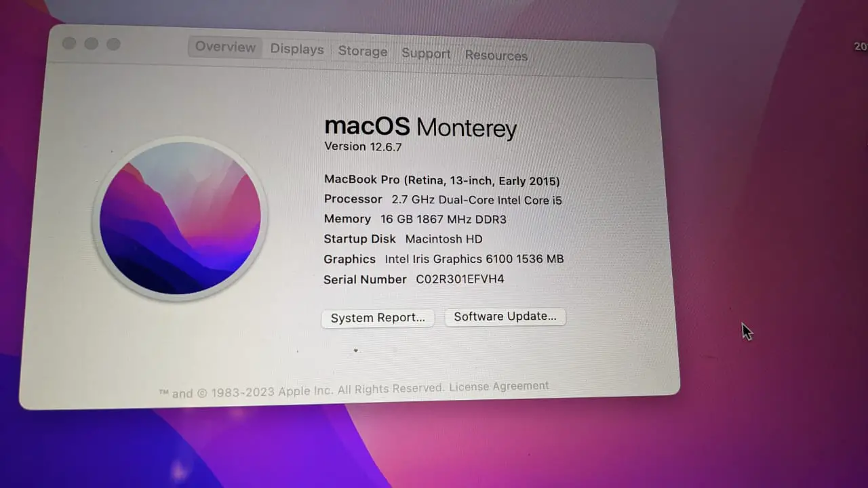Click the MacBook Pro model line
The width and height of the screenshot is (868, 488).
[442, 180]
